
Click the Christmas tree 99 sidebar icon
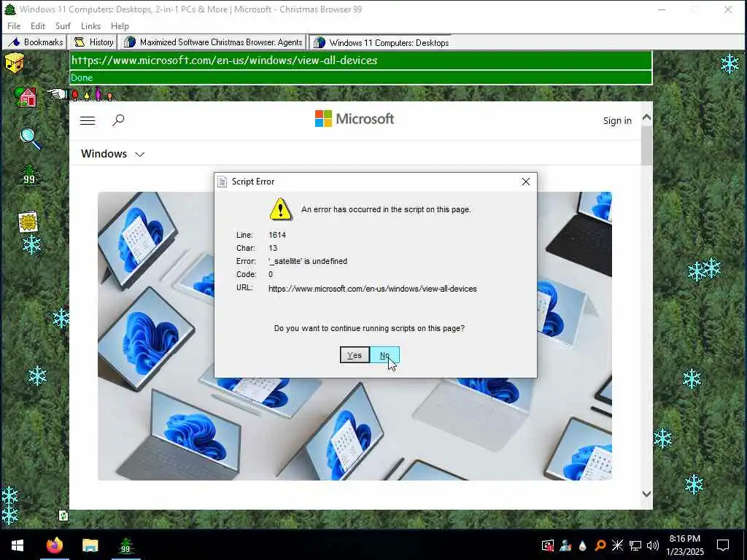pos(29,175)
